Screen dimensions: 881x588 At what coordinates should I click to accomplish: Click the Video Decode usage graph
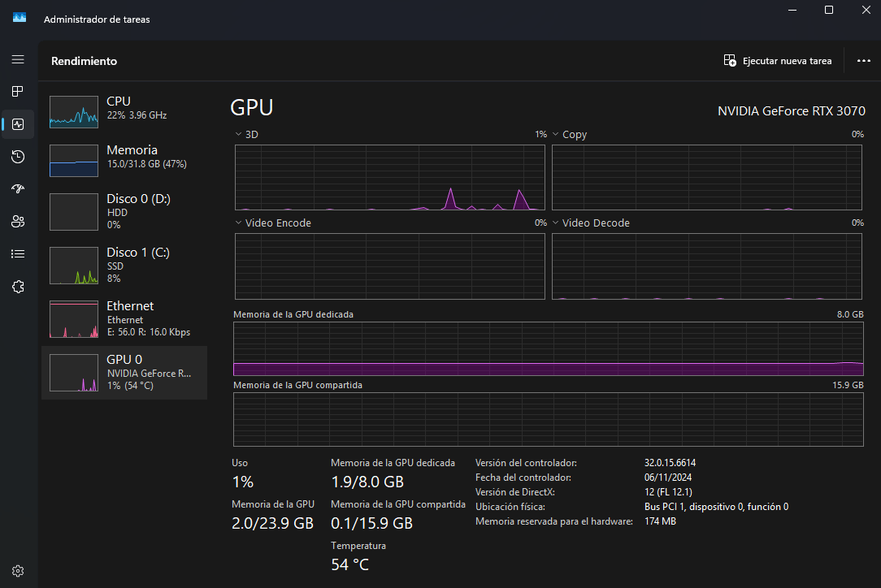[707, 266]
